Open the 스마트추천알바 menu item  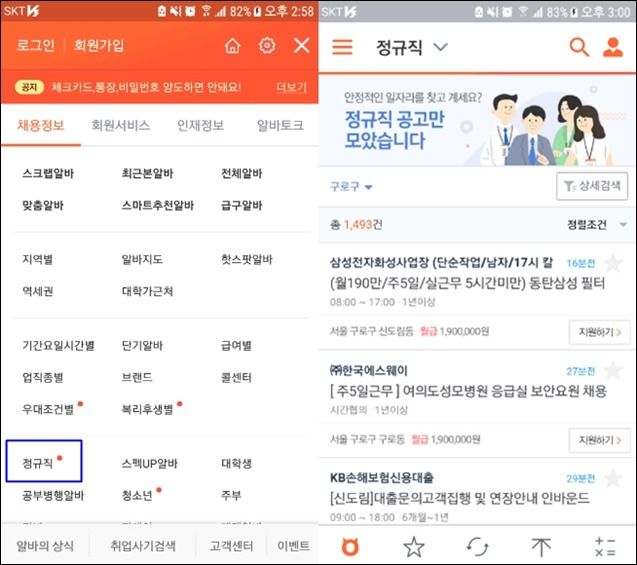coord(157,205)
